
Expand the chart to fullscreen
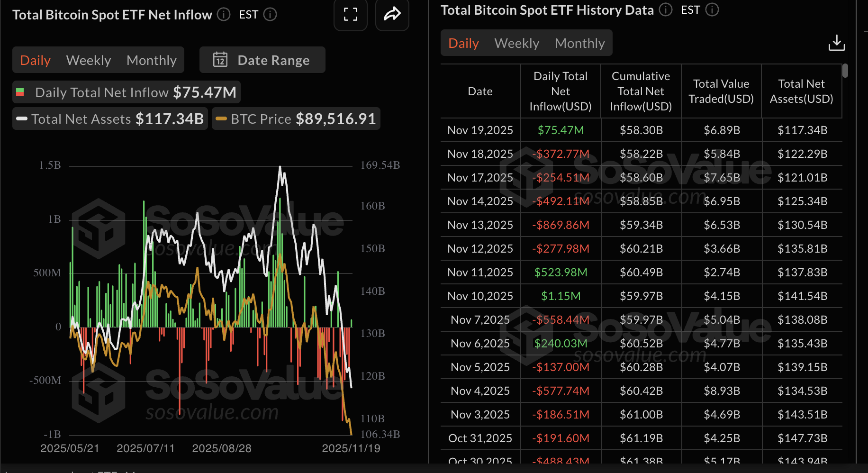point(350,15)
